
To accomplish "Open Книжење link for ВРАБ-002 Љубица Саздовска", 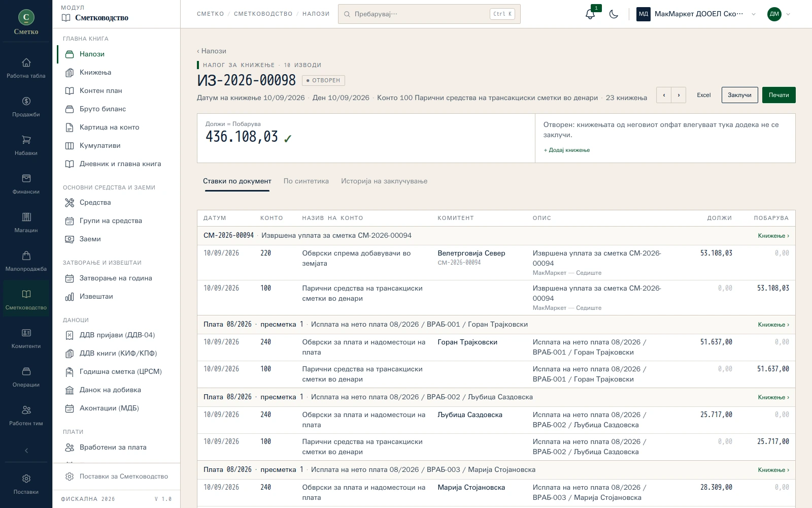I will tap(773, 397).
